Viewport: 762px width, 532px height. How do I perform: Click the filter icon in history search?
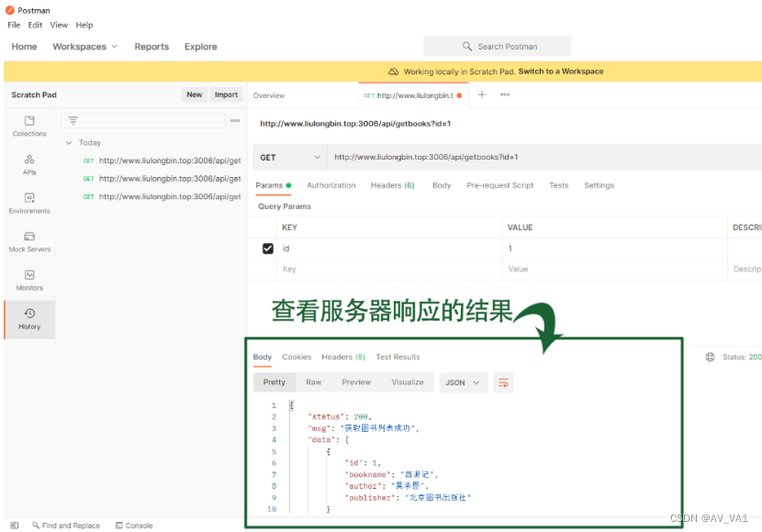click(x=73, y=120)
